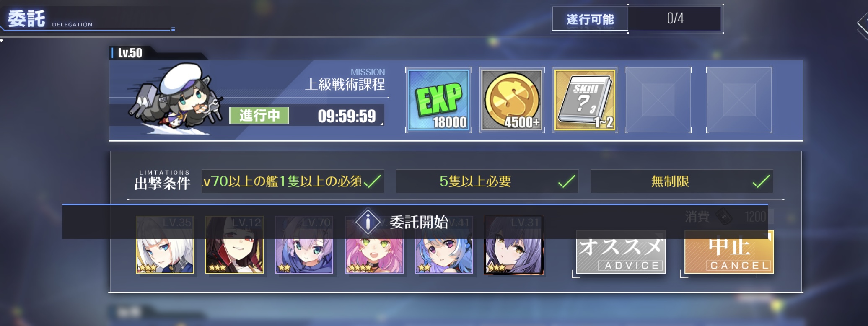Click the 5隻以上必要 requirement checkmark
The image size is (868, 326).
(x=567, y=181)
